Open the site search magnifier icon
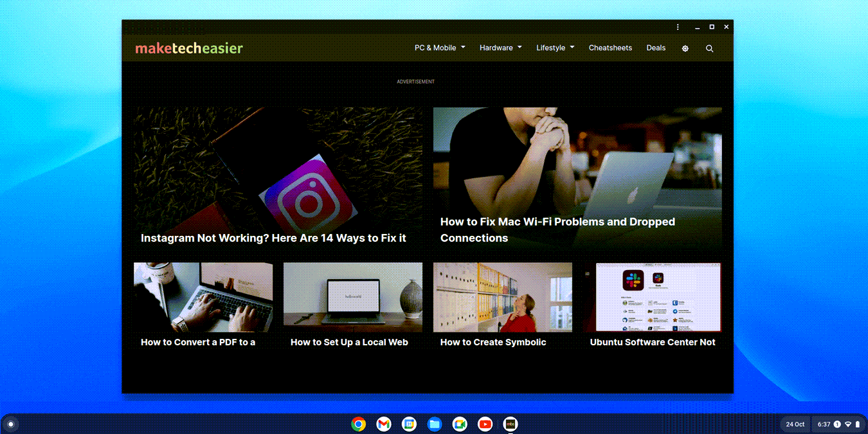This screenshot has height=434, width=868. [x=710, y=48]
